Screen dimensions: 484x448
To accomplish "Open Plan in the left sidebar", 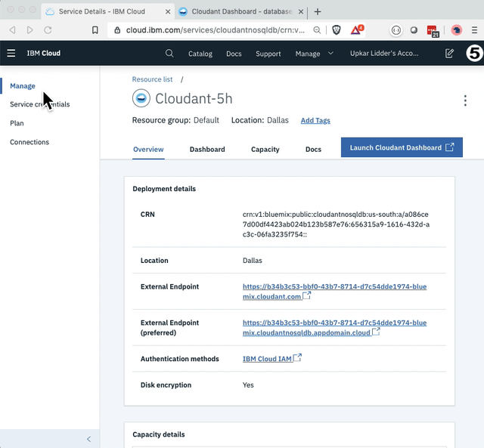I will point(17,123).
